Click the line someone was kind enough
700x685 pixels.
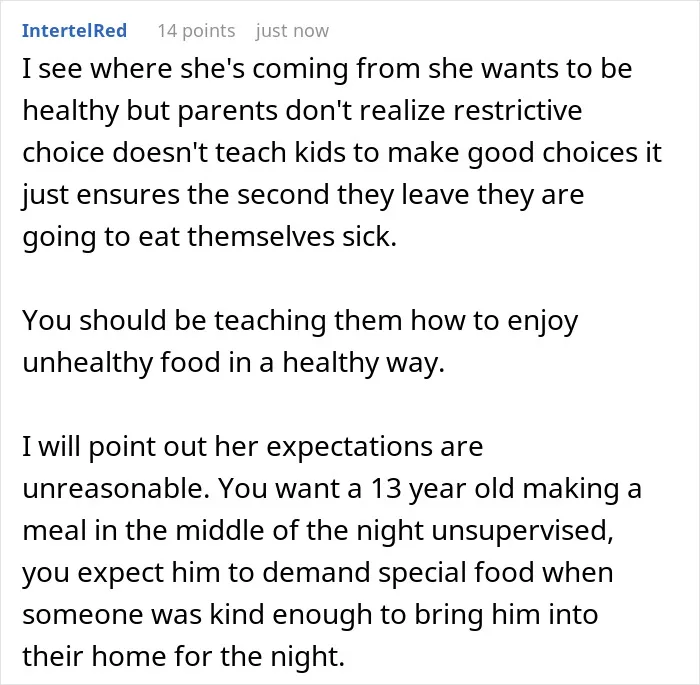pos(310,615)
